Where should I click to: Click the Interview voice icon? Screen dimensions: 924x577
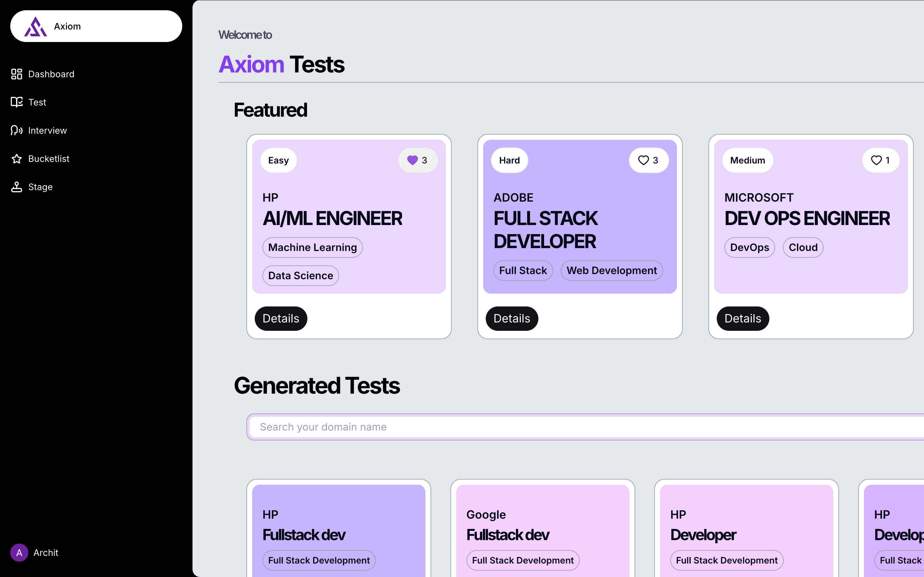16,130
